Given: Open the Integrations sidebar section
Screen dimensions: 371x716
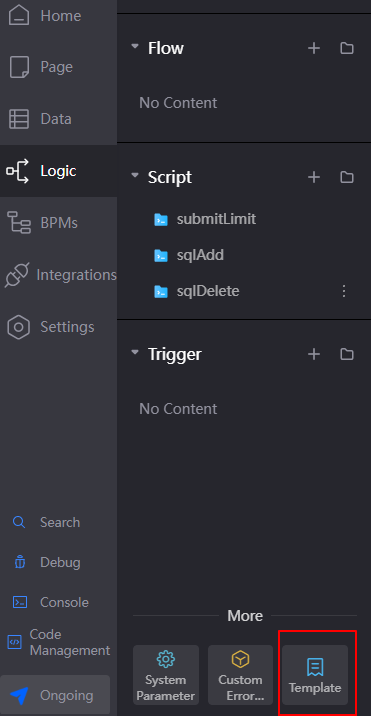Looking at the screenshot, I should 58,275.
